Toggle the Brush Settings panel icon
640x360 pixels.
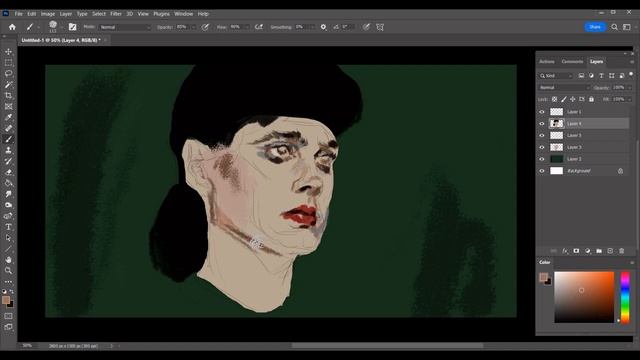tap(72, 27)
